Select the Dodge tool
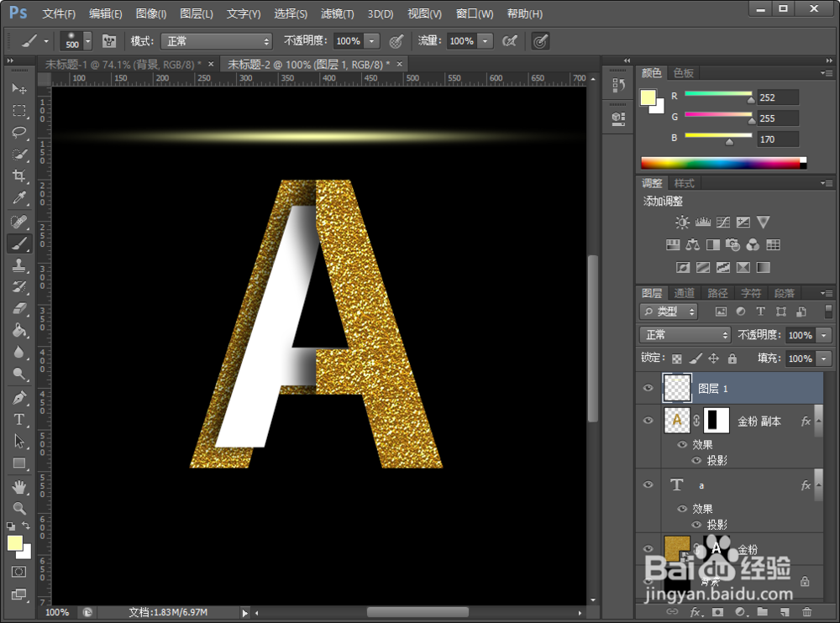The image size is (840, 623). [19, 374]
